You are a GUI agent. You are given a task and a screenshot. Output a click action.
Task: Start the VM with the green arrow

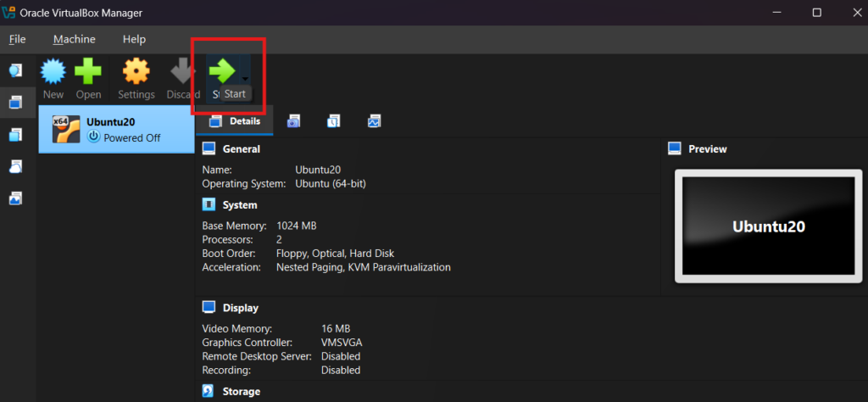pyautogui.click(x=223, y=71)
